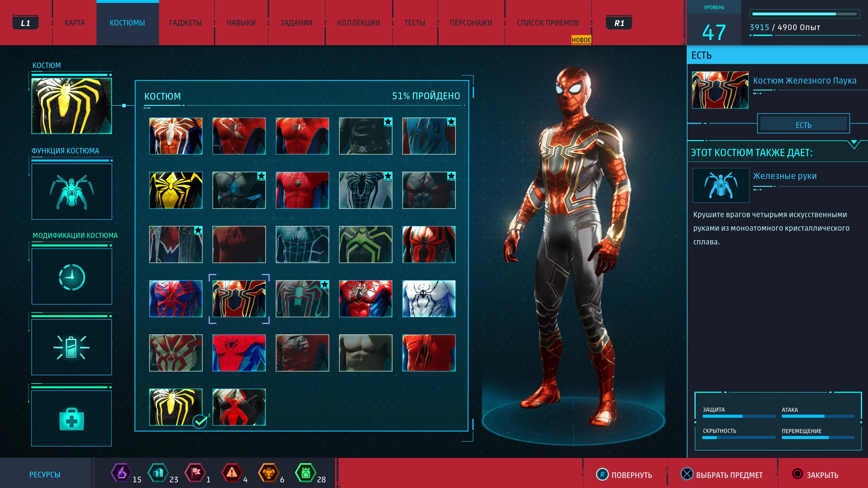Click the L1 previous tab button
This screenshot has width=868, height=488.
[25, 23]
